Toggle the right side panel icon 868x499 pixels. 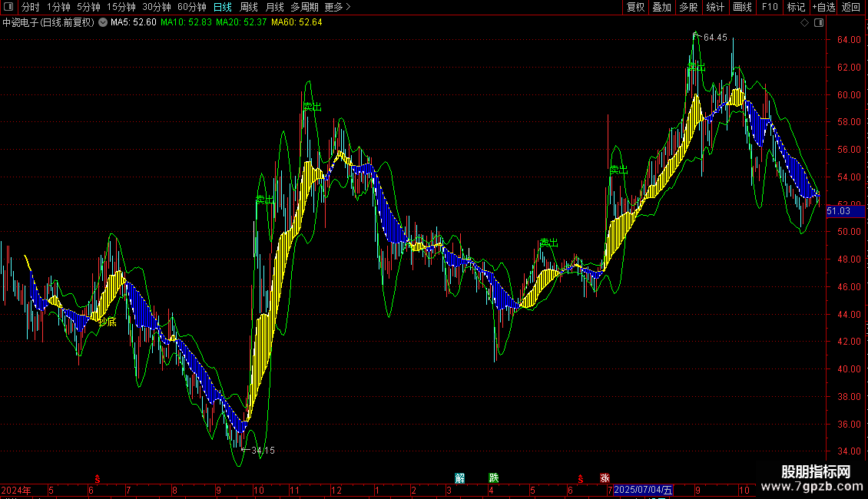pyautogui.click(x=819, y=23)
